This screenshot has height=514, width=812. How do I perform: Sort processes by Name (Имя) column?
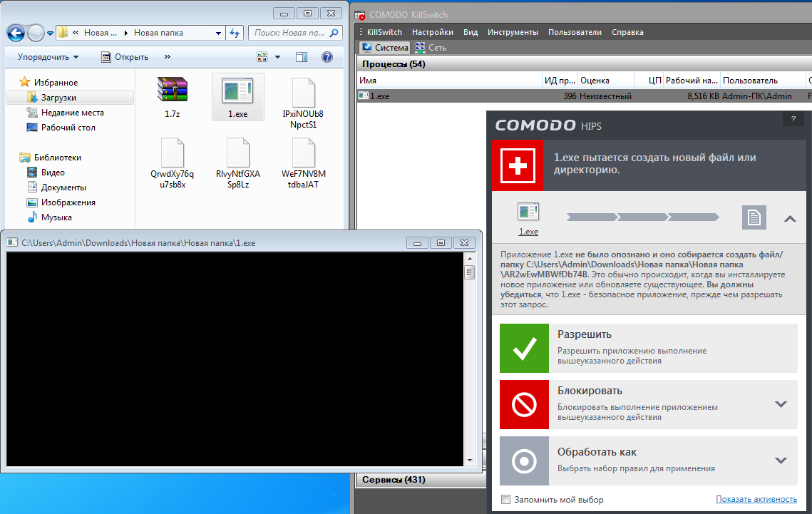coord(450,81)
